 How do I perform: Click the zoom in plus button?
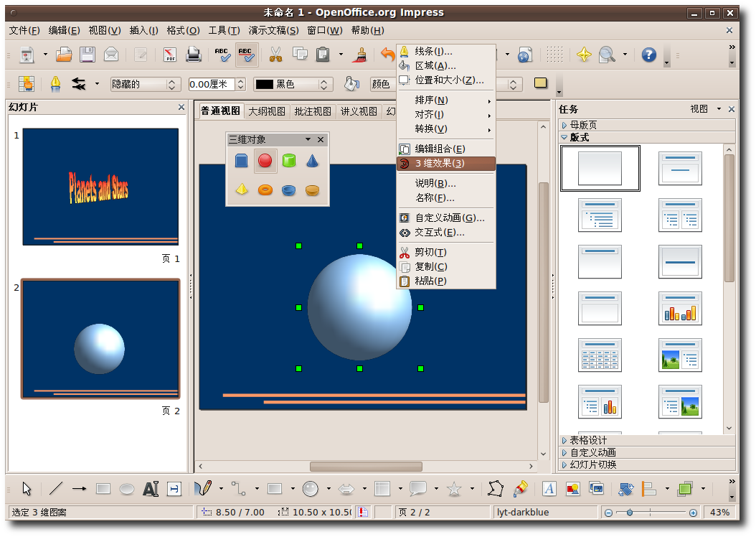pyautogui.click(x=693, y=513)
